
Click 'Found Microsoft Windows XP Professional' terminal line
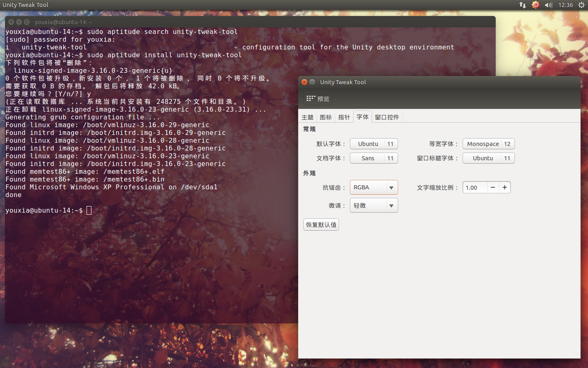[111, 187]
